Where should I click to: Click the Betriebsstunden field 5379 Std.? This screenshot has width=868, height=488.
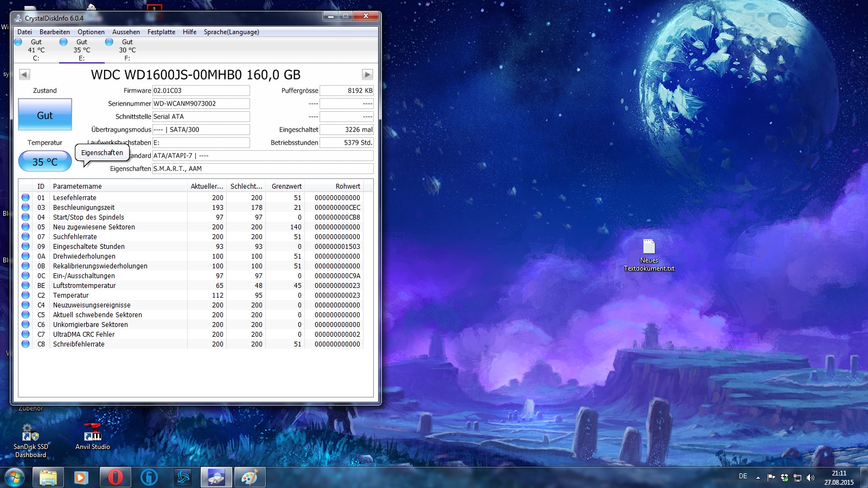click(x=347, y=143)
